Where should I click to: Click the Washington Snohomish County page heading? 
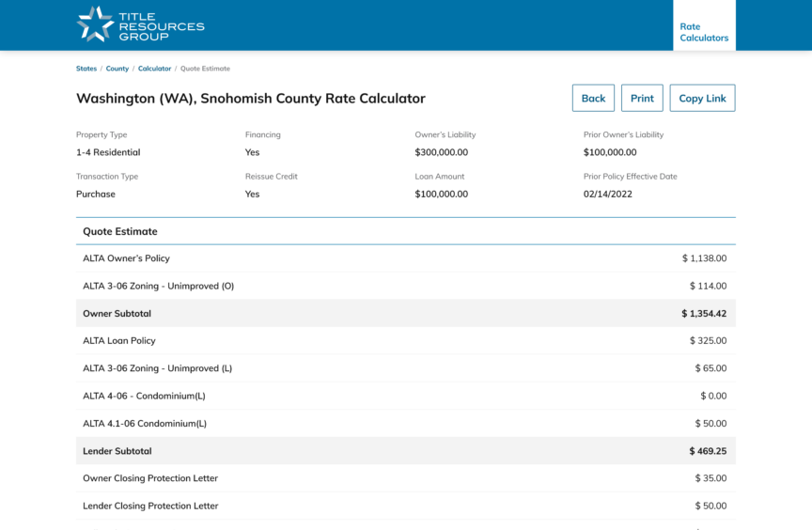251,99
